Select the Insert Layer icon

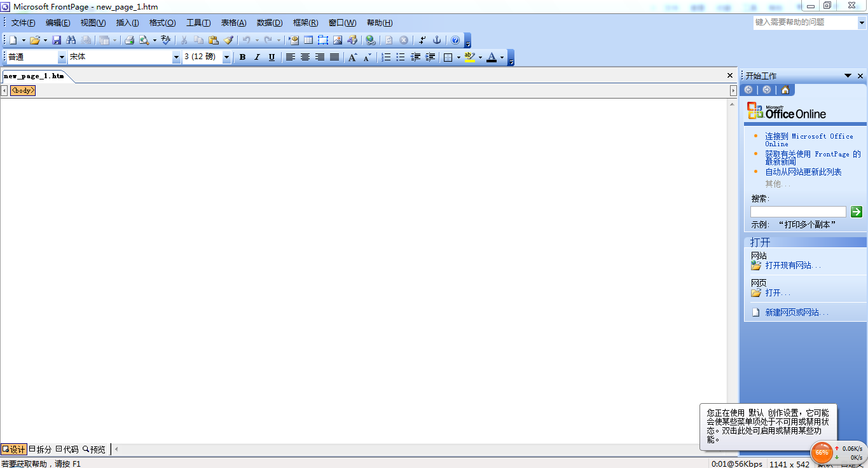pos(322,40)
